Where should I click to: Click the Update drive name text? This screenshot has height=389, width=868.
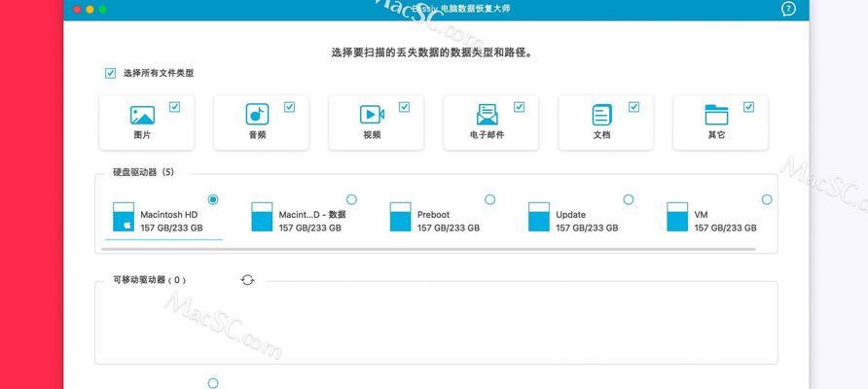[x=571, y=215]
